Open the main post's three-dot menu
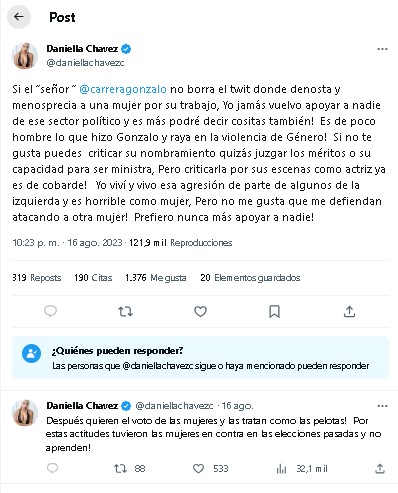 (382, 49)
